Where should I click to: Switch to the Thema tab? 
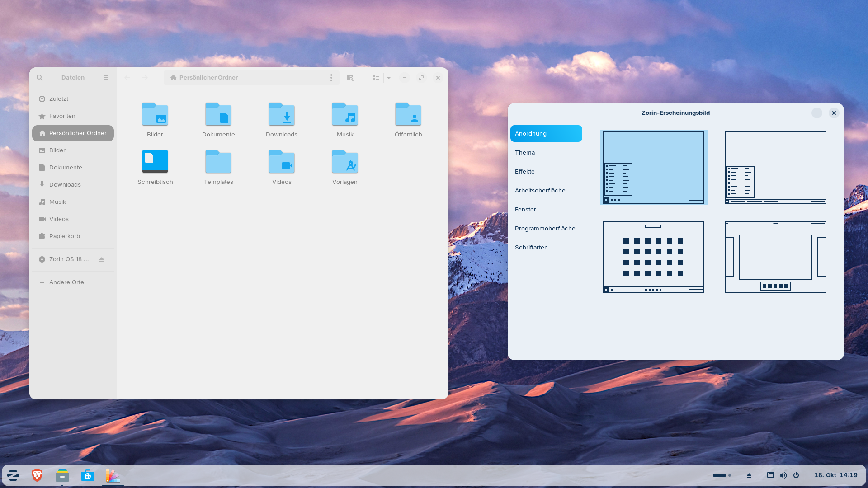(525, 153)
